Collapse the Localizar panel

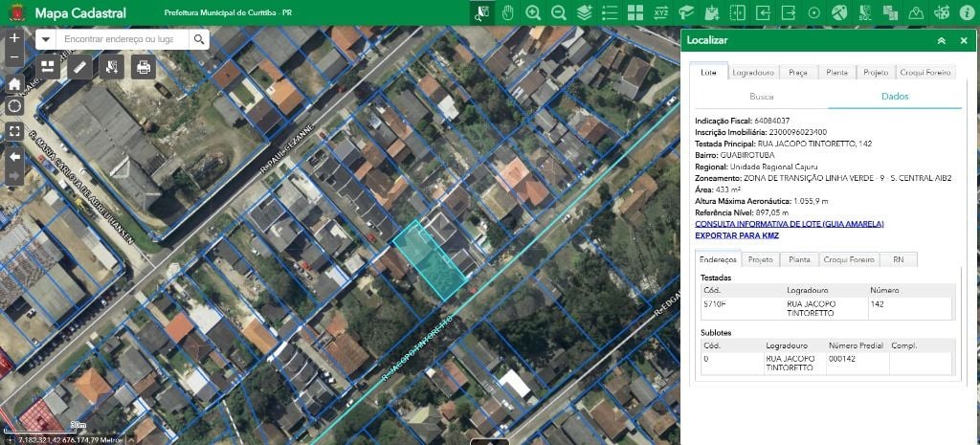942,41
